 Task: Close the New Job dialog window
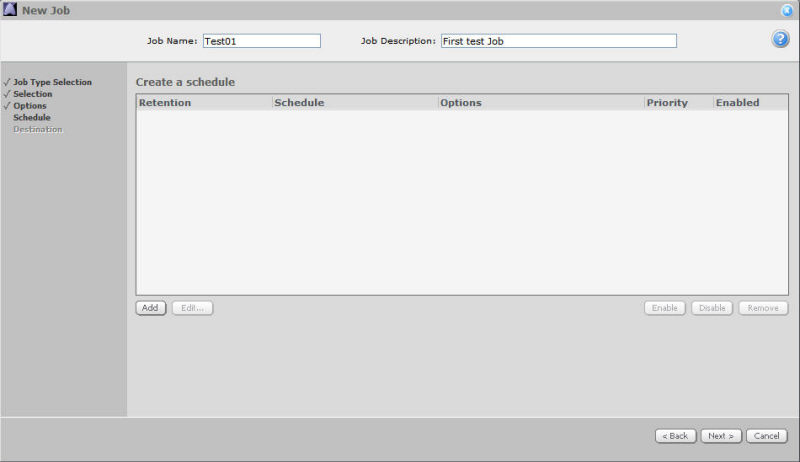(787, 10)
